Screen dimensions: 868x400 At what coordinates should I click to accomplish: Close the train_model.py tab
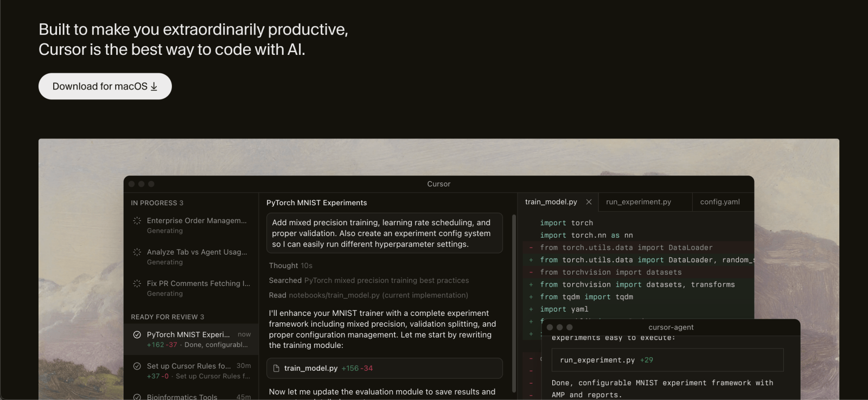(x=589, y=202)
